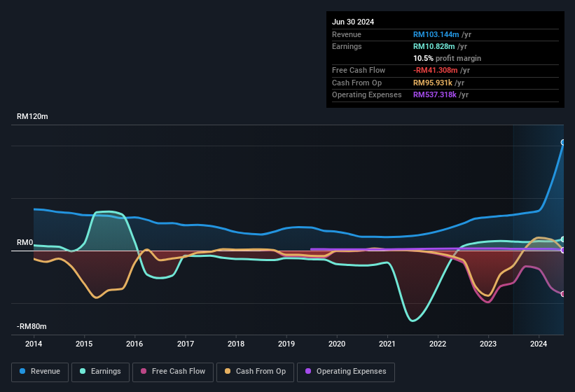Click the 2014 x-axis label
This screenshot has width=575, height=392.
pyautogui.click(x=34, y=344)
